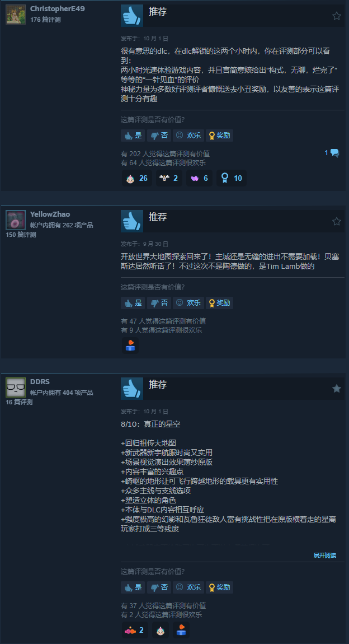
Task: Vote 否 on YellowZhao's review
Action: 159,303
